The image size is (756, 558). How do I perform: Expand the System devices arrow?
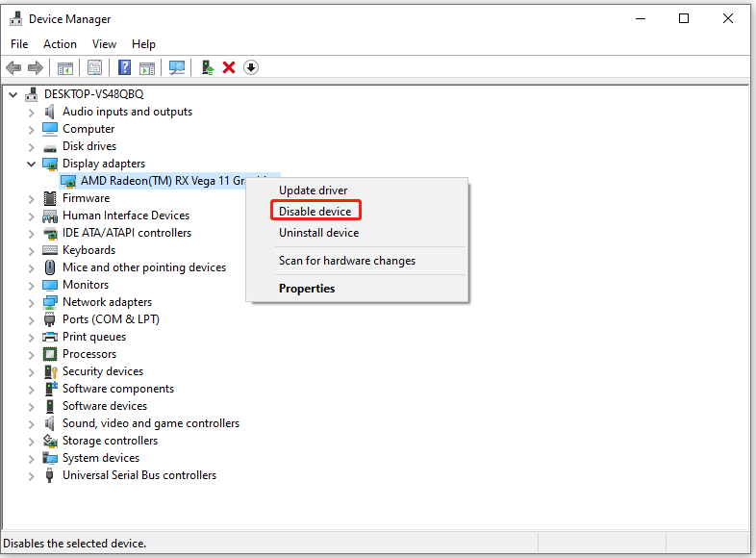[x=32, y=459]
